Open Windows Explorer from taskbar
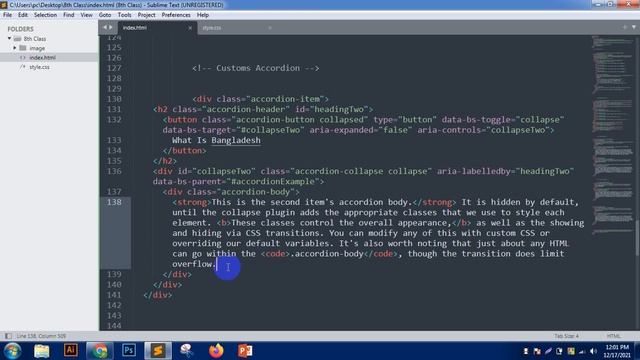 click(42, 351)
